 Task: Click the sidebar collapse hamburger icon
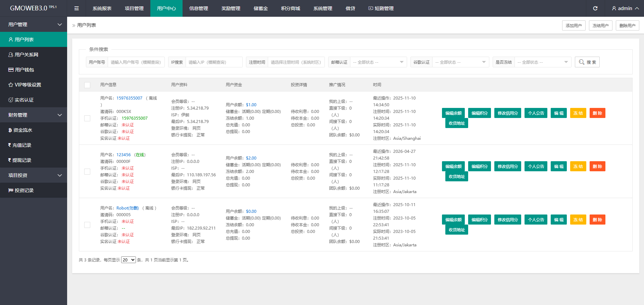[x=77, y=8]
